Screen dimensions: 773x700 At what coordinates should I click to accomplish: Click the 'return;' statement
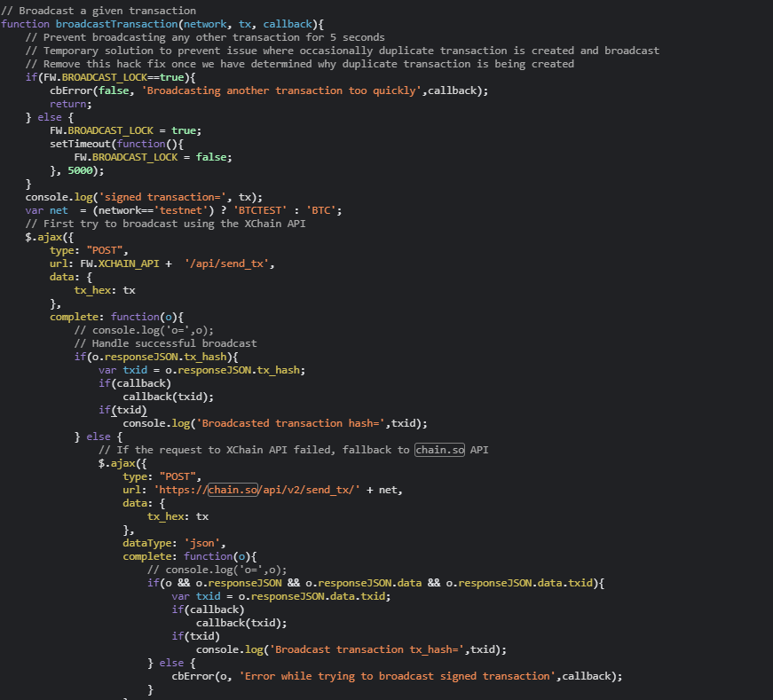coord(70,104)
